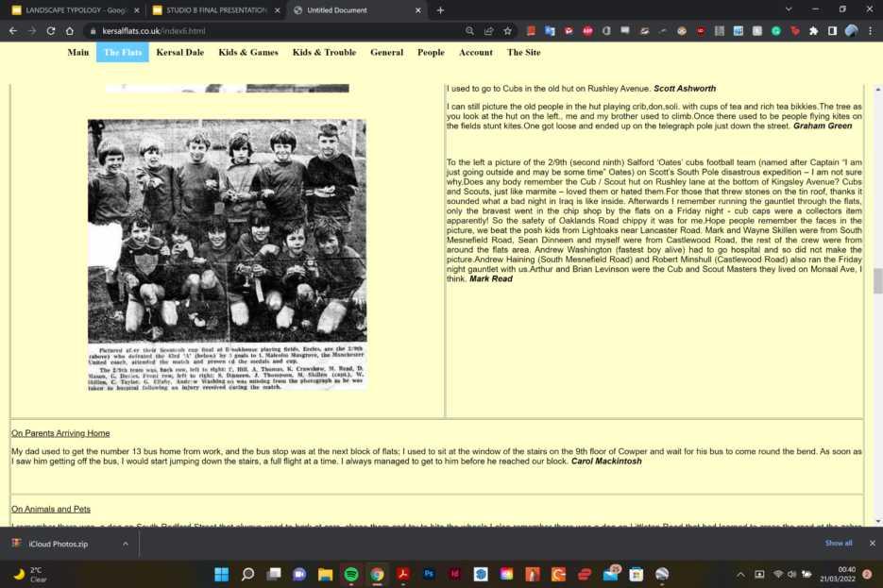Open Adobe Acrobat from the taskbar
This screenshot has width=883, height=588.
(x=403, y=574)
